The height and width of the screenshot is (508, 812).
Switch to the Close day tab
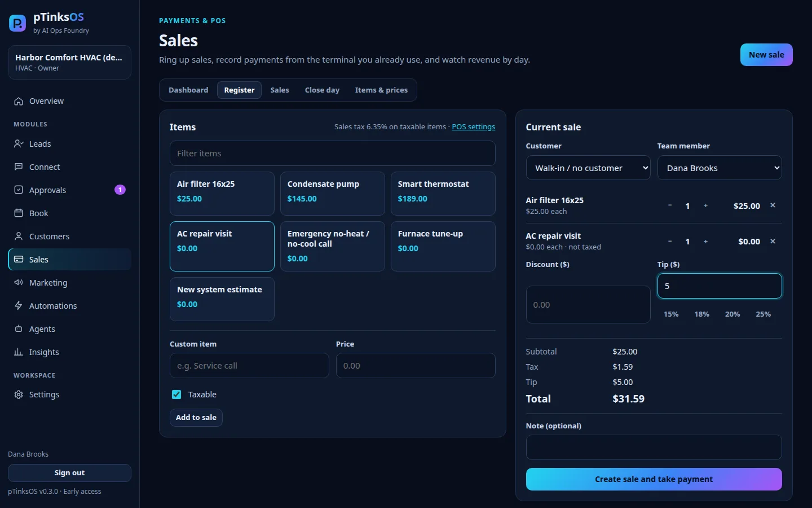click(322, 90)
